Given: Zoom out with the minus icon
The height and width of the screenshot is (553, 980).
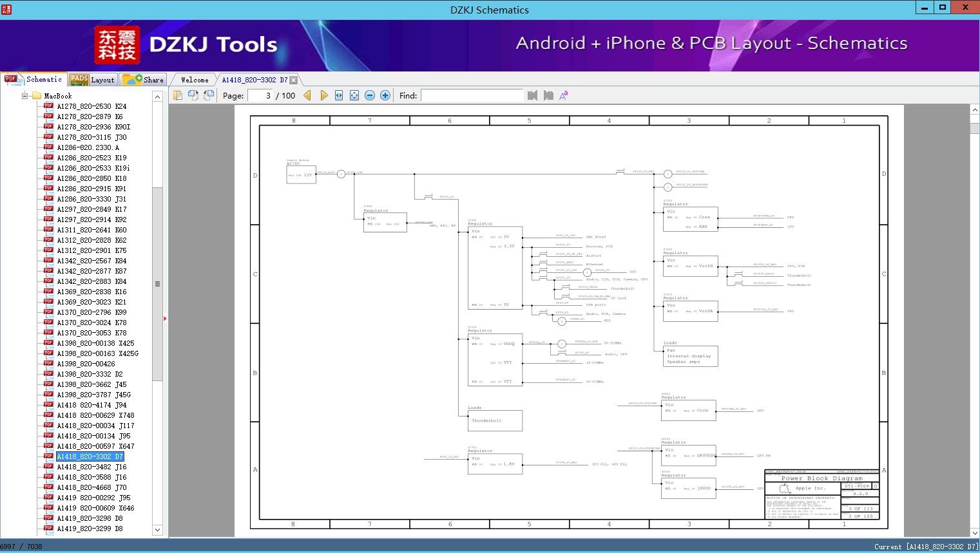Looking at the screenshot, I should click(x=370, y=95).
